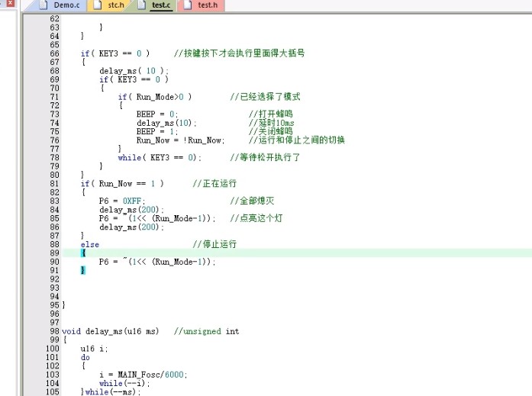
Task: Click the Demo.c tab file icon
Action: (43, 5)
